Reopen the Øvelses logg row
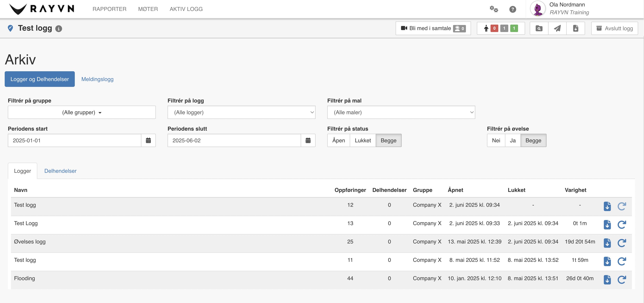Viewport: 644px width, 303px height. click(x=622, y=243)
